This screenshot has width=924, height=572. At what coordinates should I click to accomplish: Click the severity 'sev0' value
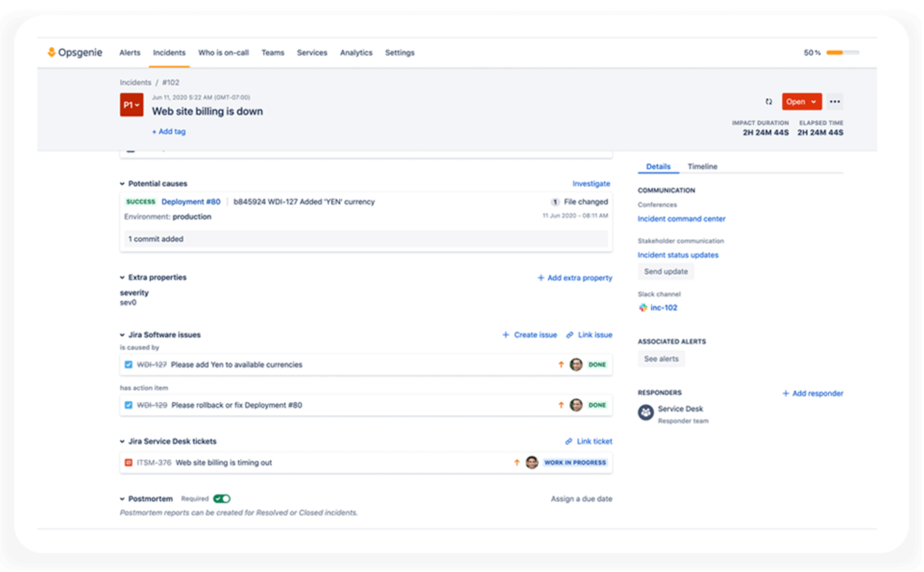128,303
